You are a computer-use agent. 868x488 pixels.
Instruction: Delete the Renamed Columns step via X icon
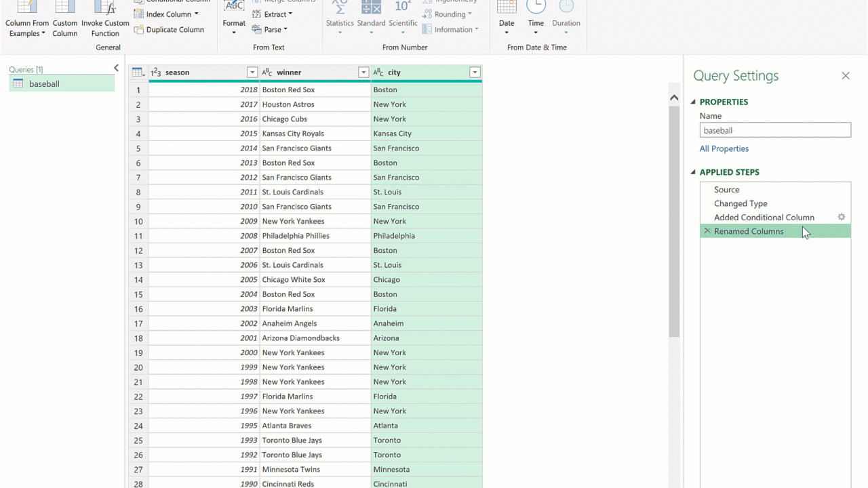pyautogui.click(x=707, y=231)
